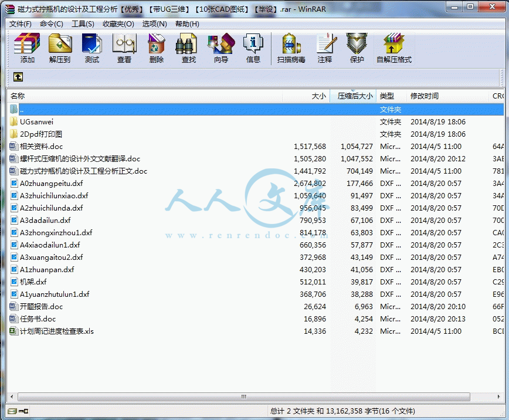Click size value 2,674,802
The width and height of the screenshot is (509, 420).
[x=310, y=184]
